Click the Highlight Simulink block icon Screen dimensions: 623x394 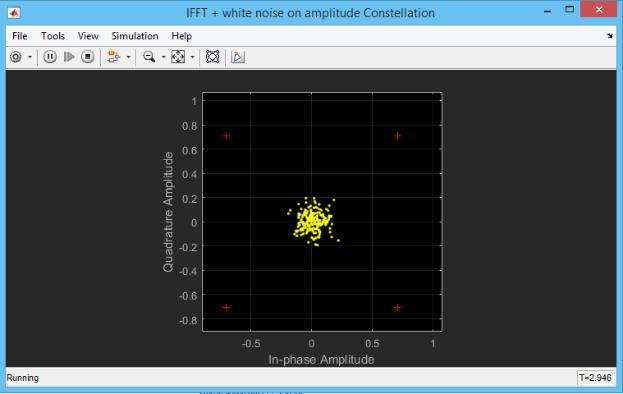click(x=113, y=57)
